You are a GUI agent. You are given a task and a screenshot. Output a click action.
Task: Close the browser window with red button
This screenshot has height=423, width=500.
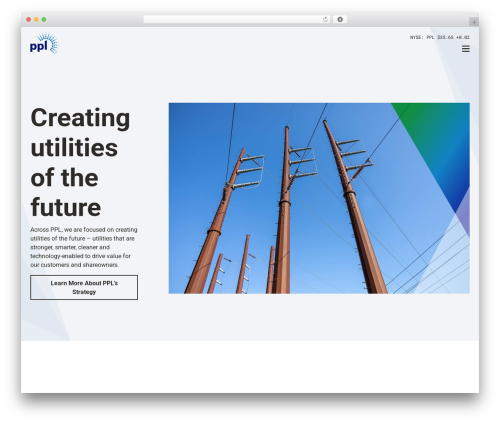pos(29,20)
